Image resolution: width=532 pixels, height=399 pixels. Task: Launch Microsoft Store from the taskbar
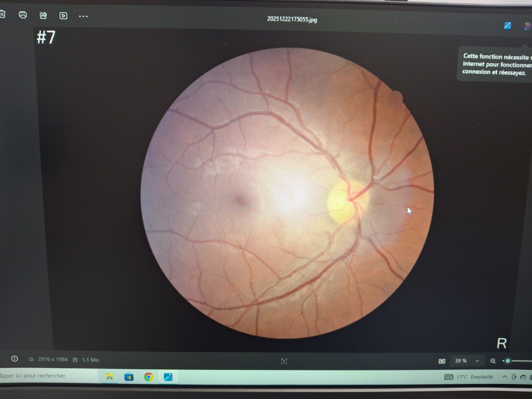click(x=129, y=377)
